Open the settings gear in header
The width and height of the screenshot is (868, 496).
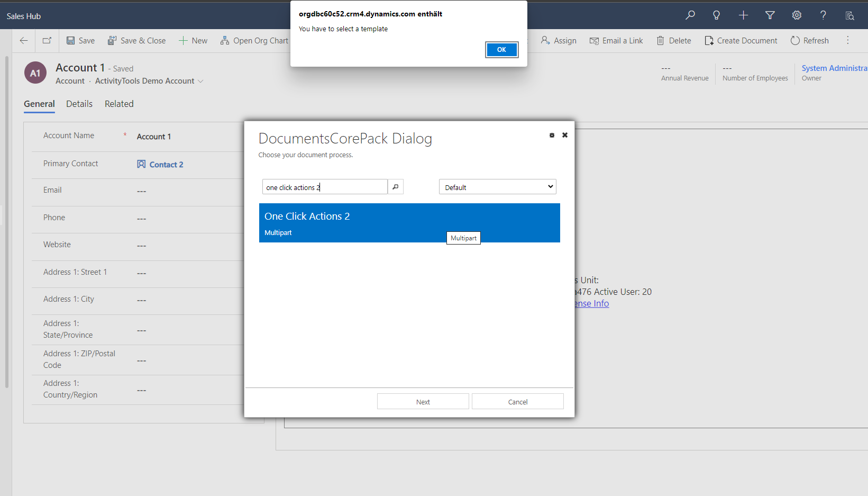[797, 15]
